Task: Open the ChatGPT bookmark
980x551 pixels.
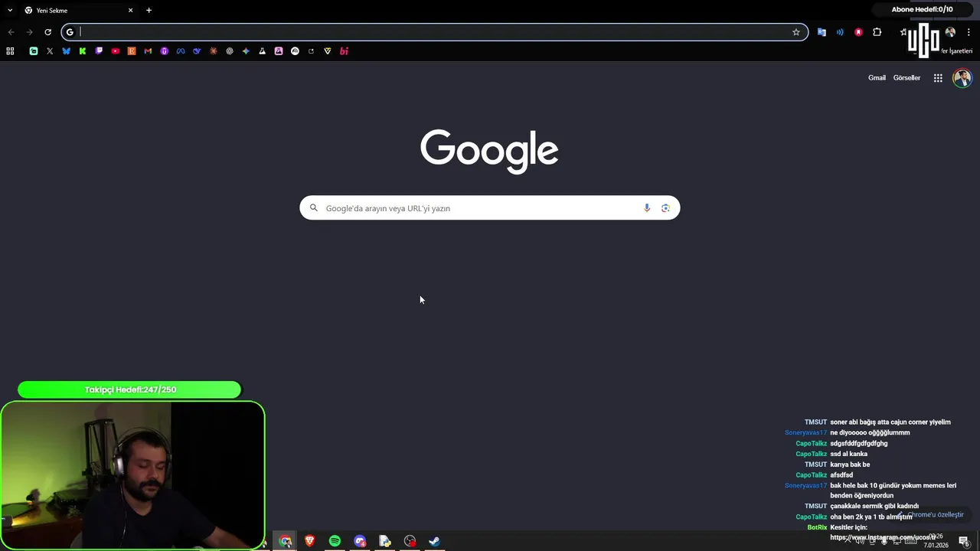Action: (230, 51)
